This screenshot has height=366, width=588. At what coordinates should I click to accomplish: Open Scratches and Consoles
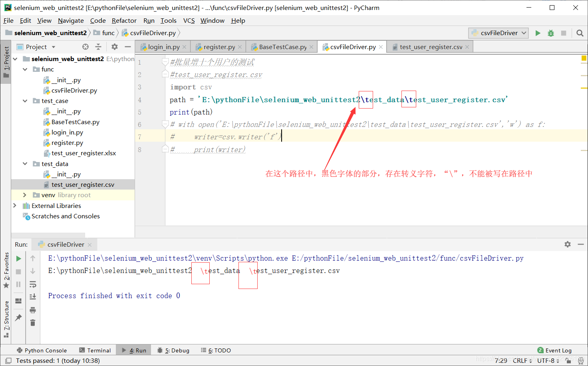(x=66, y=216)
